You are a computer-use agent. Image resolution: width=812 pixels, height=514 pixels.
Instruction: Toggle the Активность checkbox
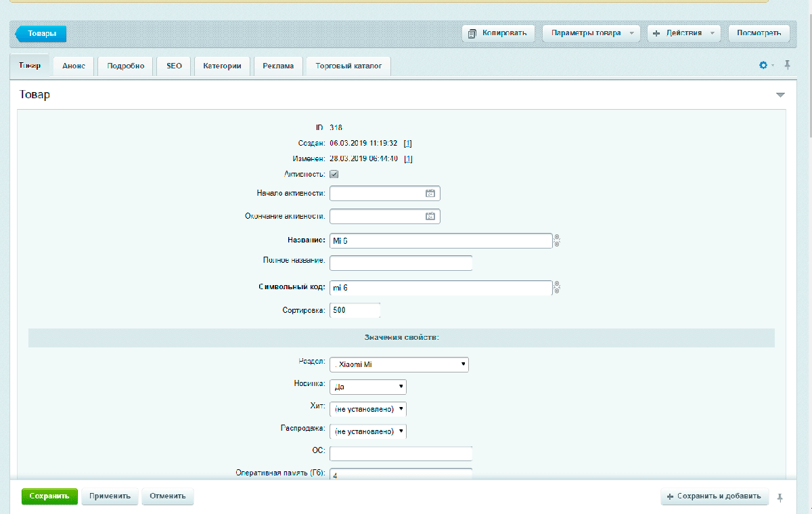point(334,174)
